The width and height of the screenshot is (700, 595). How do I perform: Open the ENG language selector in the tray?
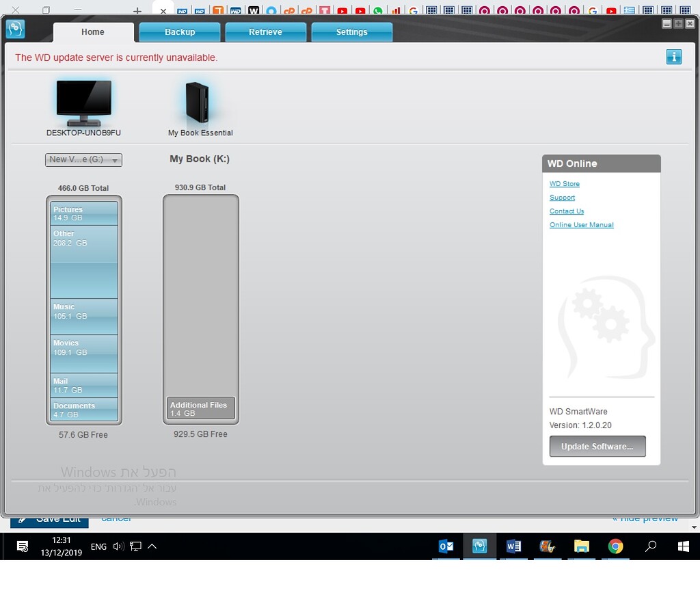(98, 546)
